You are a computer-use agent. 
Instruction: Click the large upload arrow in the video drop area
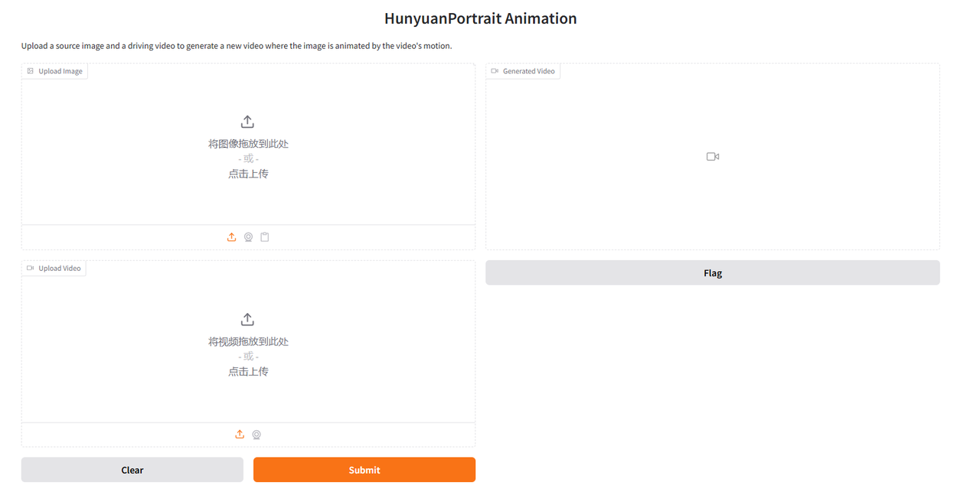click(x=247, y=319)
